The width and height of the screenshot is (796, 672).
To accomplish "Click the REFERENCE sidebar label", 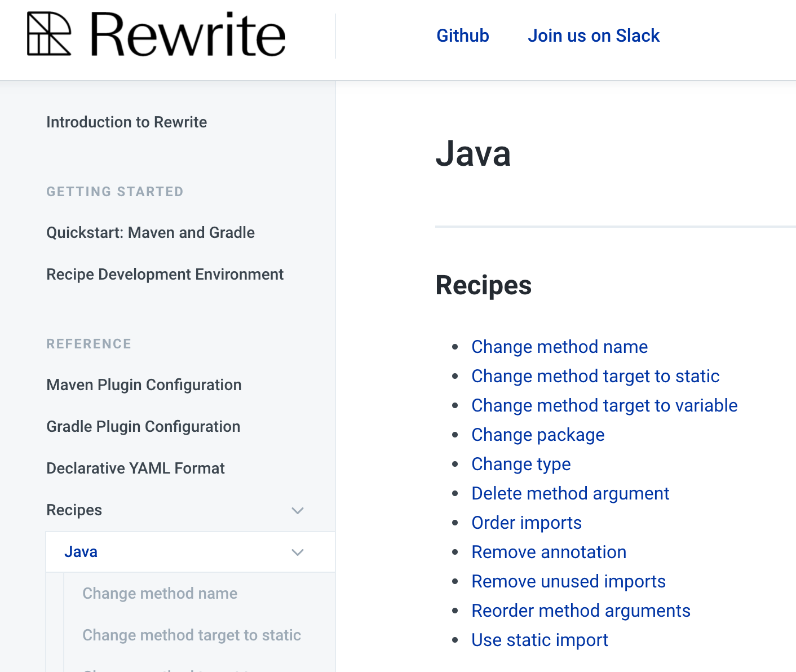I will (x=89, y=344).
